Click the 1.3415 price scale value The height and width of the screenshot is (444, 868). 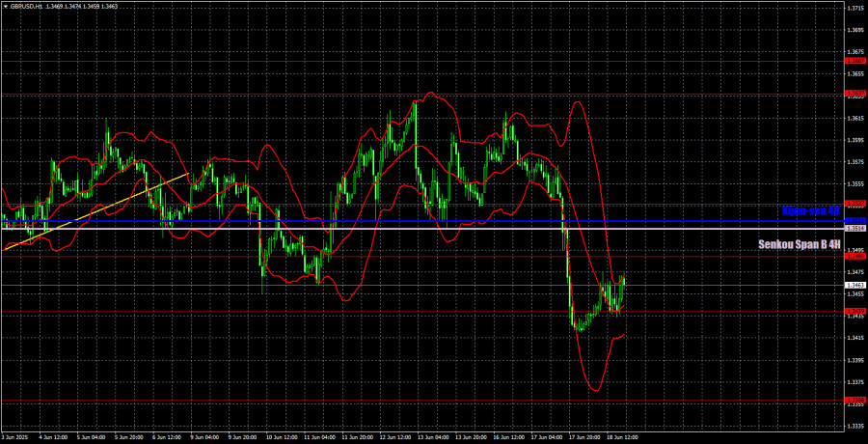(854, 338)
